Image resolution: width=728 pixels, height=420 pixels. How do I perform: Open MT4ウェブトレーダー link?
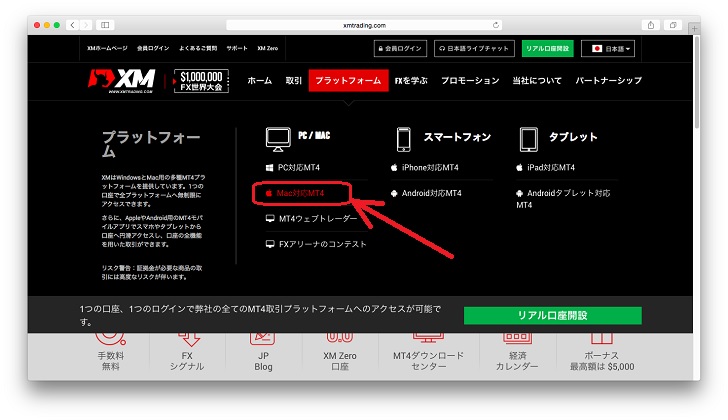[312, 219]
